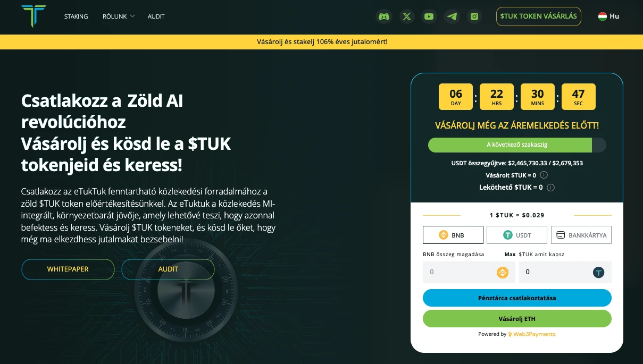Image resolution: width=643 pixels, height=364 pixels.
Task: Click the Hungarian flag icon
Action: coord(603,16)
